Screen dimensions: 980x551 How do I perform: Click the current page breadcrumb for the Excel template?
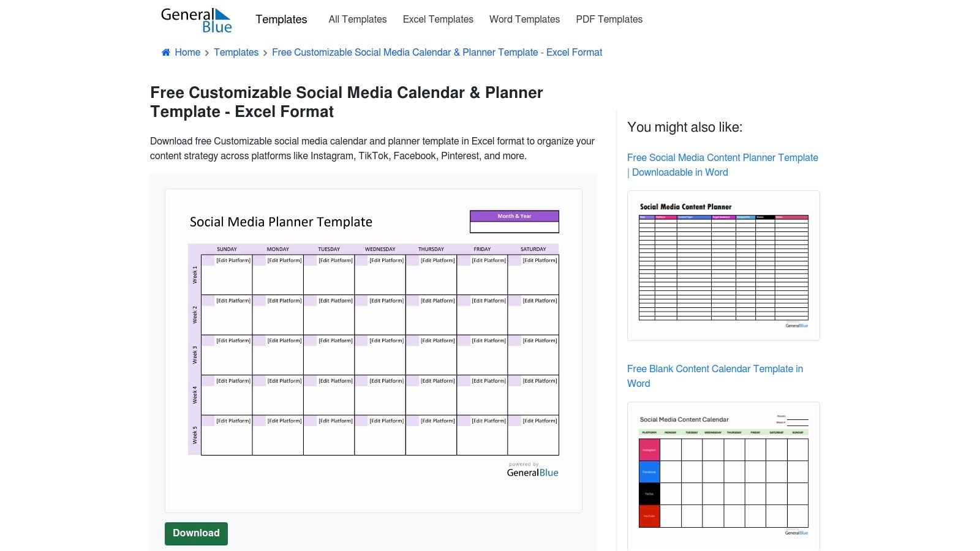437,52
